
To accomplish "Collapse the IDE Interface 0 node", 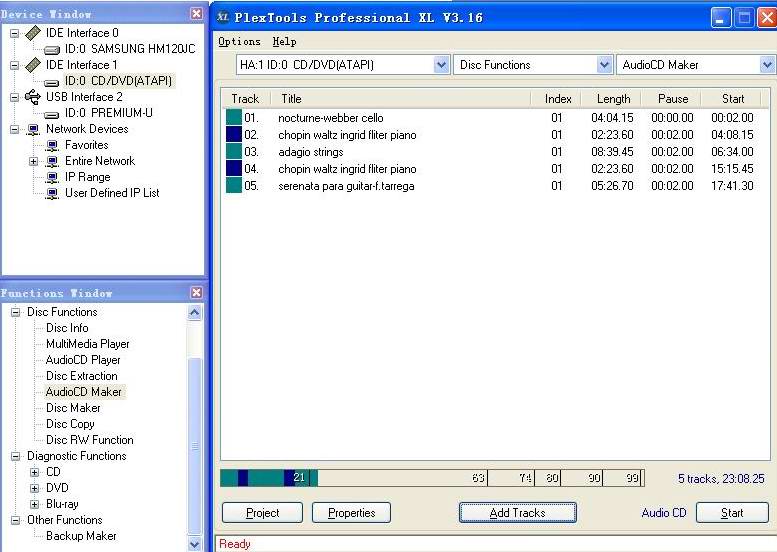I will (15, 33).
